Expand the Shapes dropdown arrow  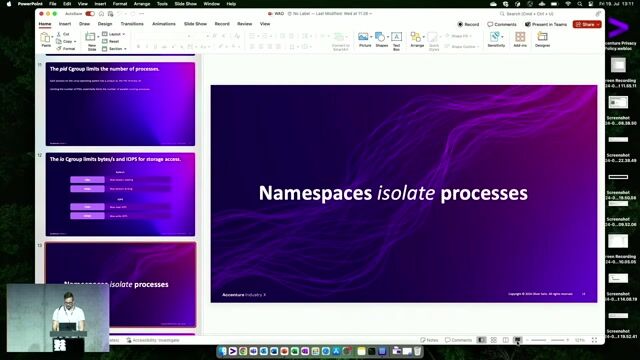[x=387, y=37]
